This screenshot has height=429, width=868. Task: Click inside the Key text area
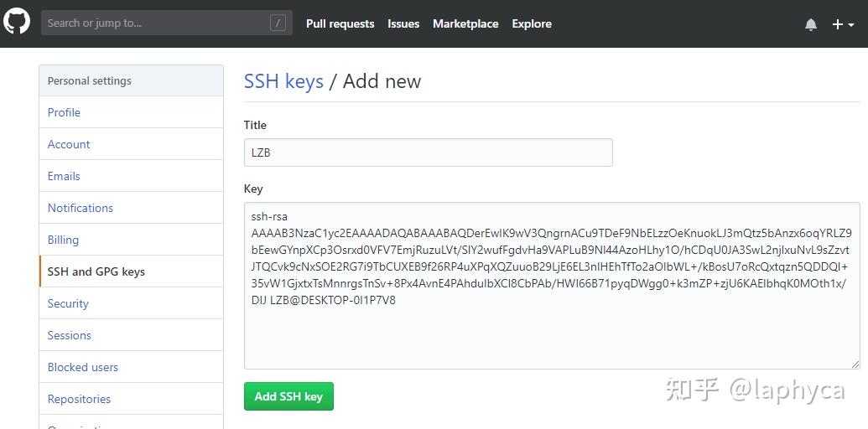551,335
